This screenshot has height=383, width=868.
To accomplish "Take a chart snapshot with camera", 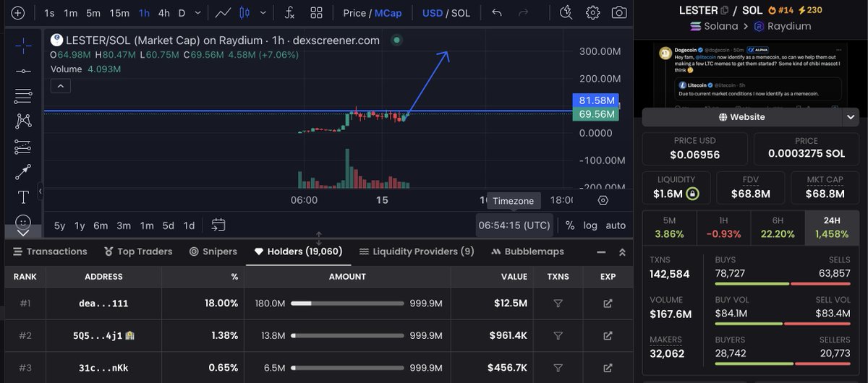I will coord(619,12).
